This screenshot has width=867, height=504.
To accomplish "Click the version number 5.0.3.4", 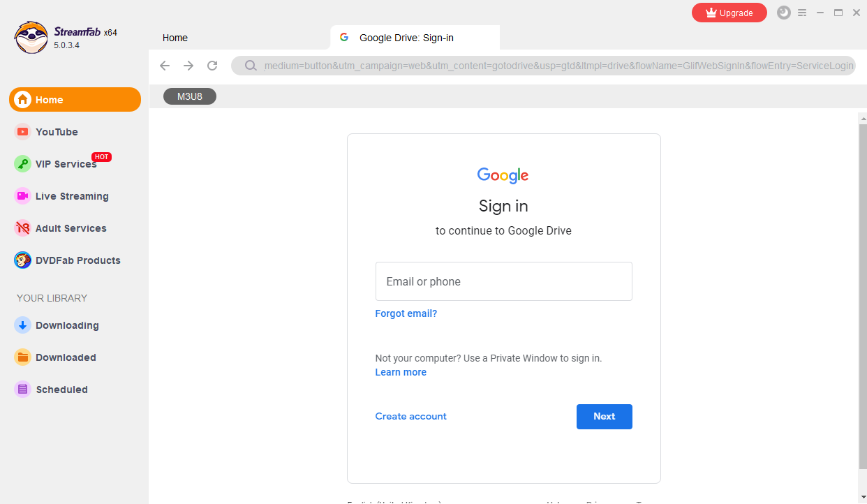I will point(67,45).
